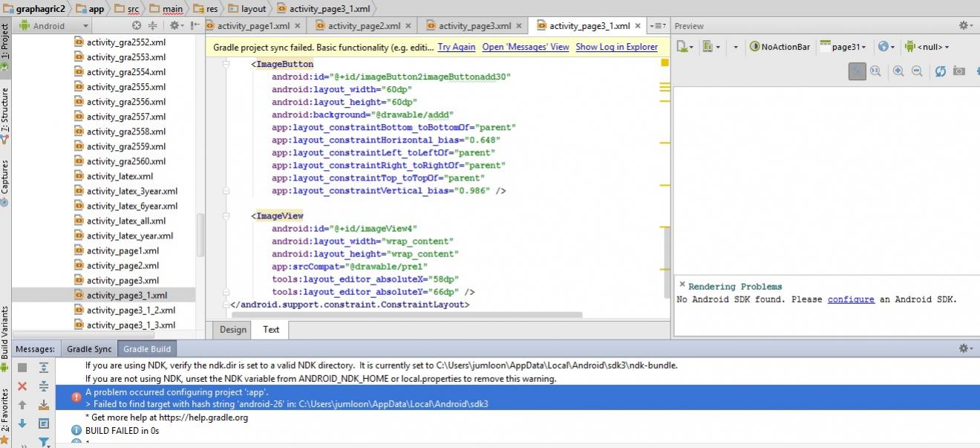Click the Zoom In magnifier in Preview

pos(898,71)
